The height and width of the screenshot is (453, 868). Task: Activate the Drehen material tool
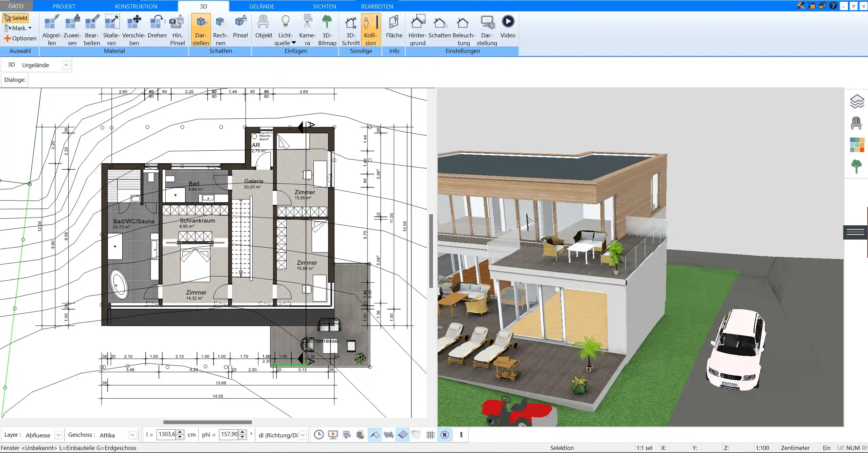157,26
